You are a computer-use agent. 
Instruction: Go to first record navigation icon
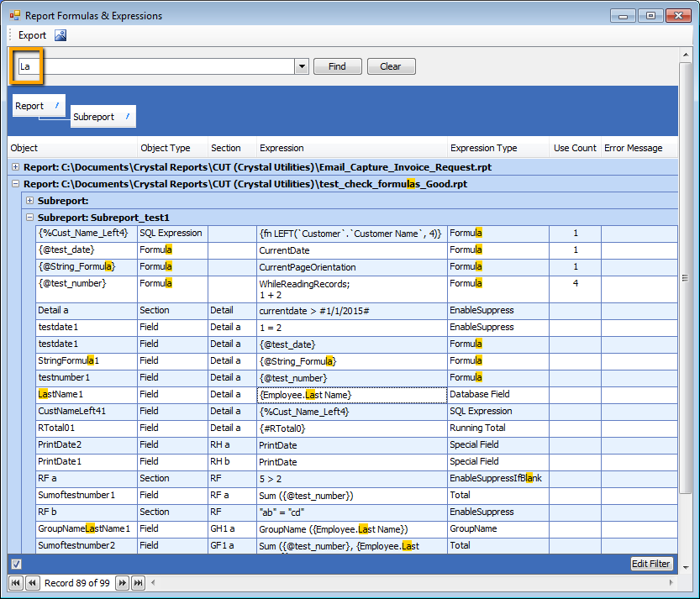pyautogui.click(x=15, y=583)
